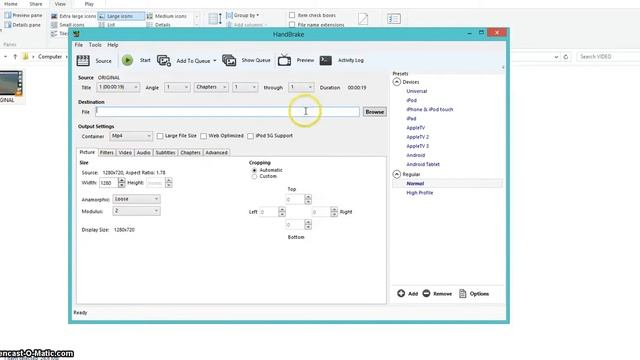640x360 pixels.
Task: Switch to the Chapters tab
Action: [x=190, y=153]
